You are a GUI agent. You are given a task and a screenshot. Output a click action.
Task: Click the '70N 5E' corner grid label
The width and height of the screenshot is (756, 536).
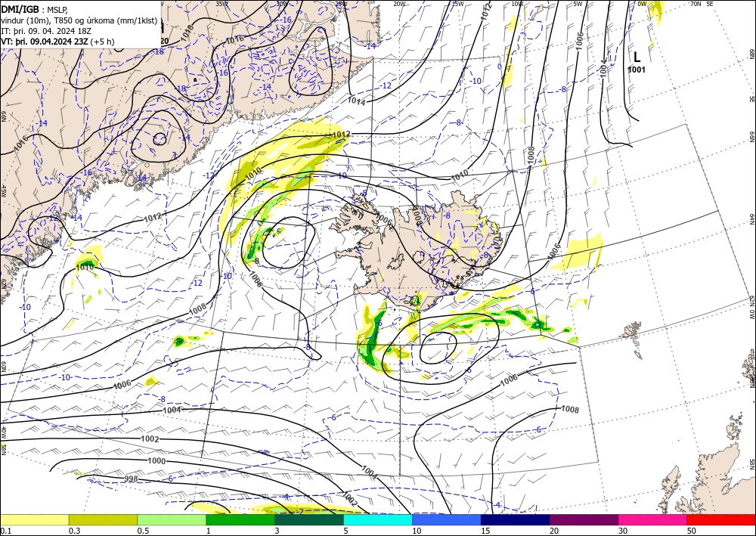(x=702, y=4)
